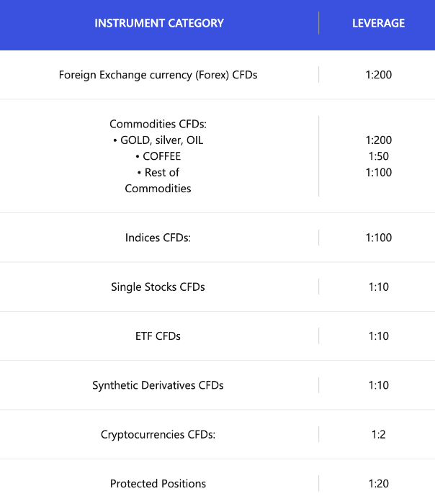This screenshot has width=435, height=504.
Task: Click the Forex 1:200 leverage value
Action: coord(378,75)
